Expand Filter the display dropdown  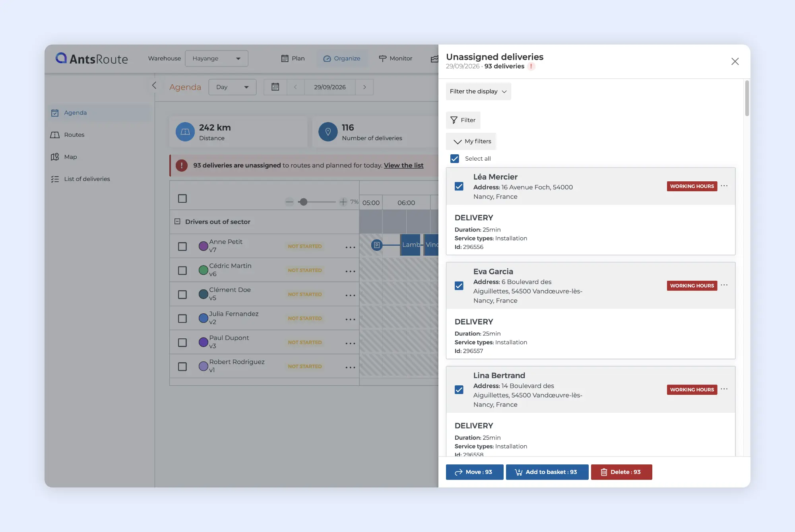(x=478, y=91)
